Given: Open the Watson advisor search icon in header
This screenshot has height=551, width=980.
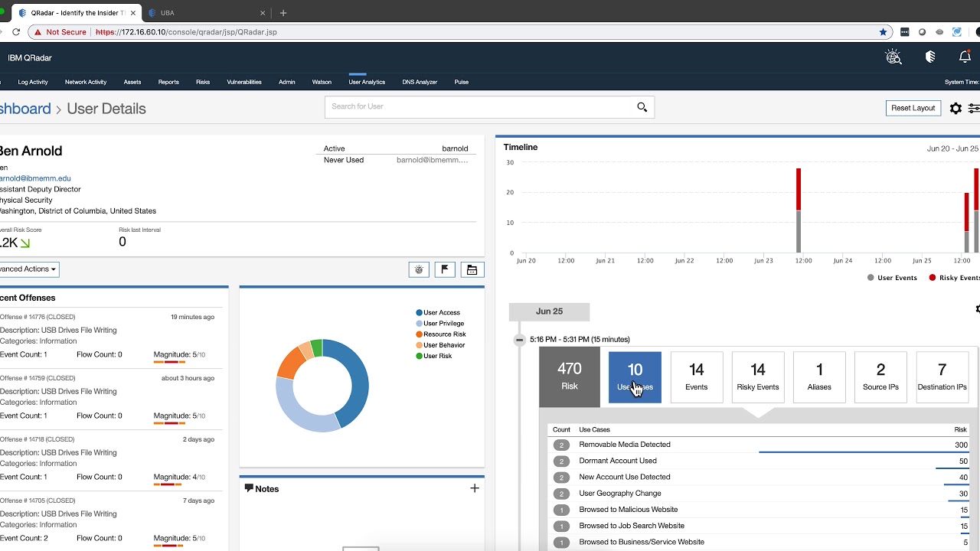Looking at the screenshot, I should pos(893,57).
